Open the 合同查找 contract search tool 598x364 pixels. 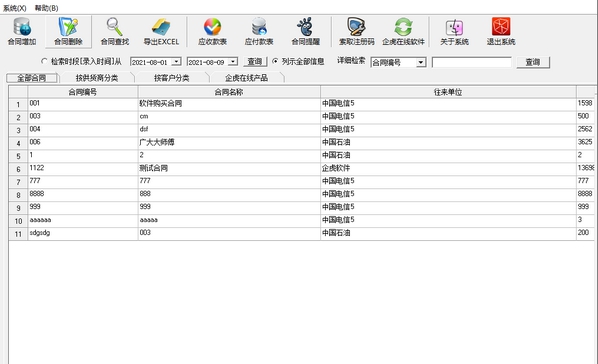[x=114, y=32]
